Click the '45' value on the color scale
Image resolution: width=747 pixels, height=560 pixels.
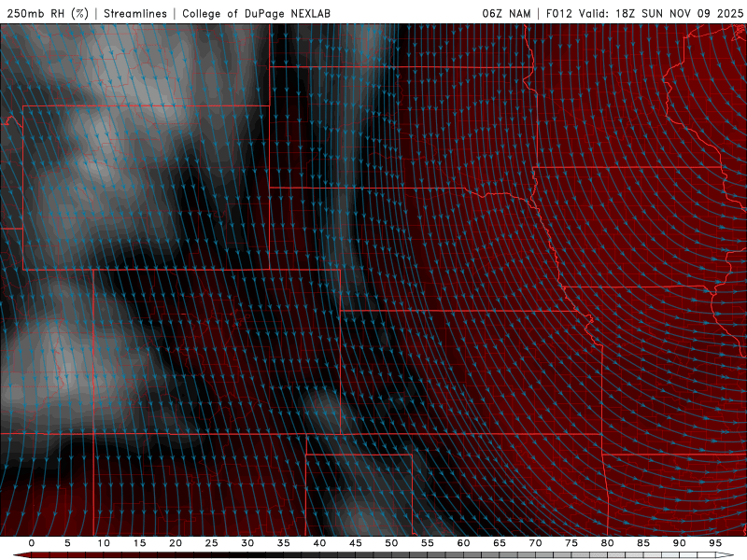click(356, 543)
